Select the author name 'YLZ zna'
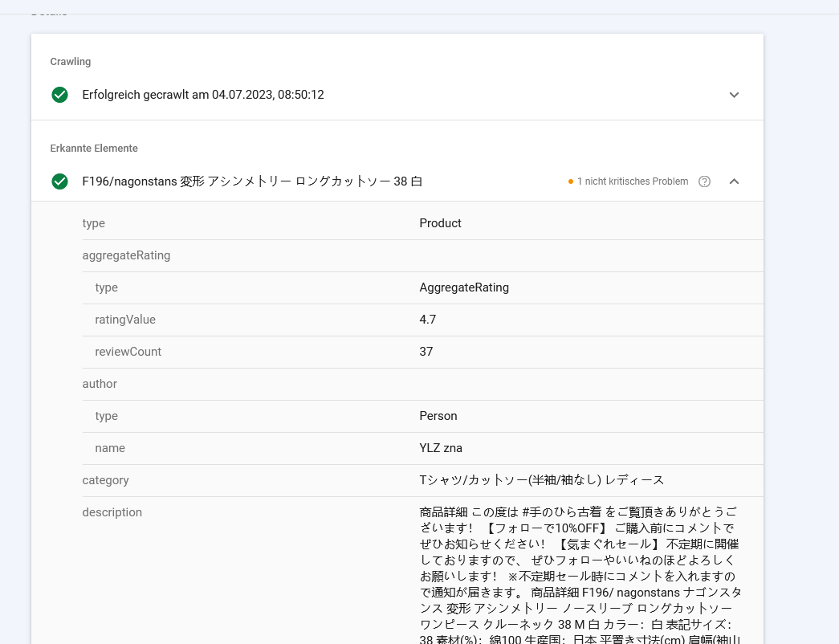 point(441,448)
